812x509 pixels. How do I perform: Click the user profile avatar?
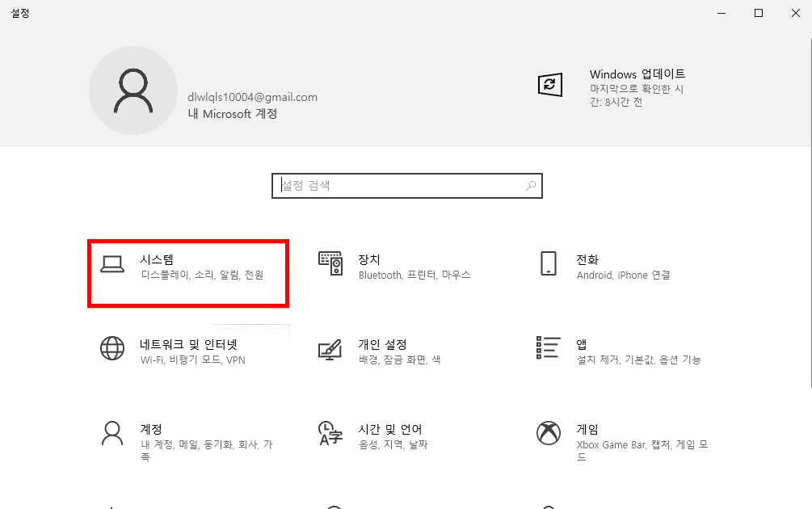point(133,90)
